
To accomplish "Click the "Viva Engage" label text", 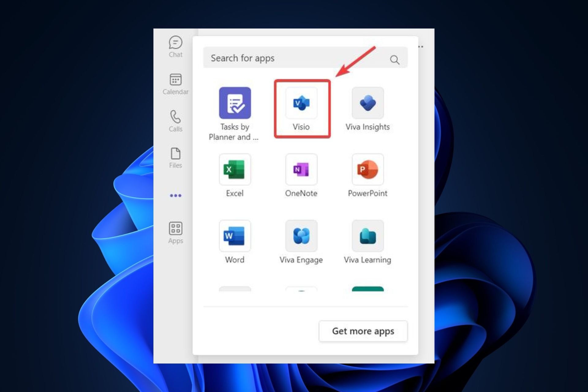I will (x=301, y=260).
